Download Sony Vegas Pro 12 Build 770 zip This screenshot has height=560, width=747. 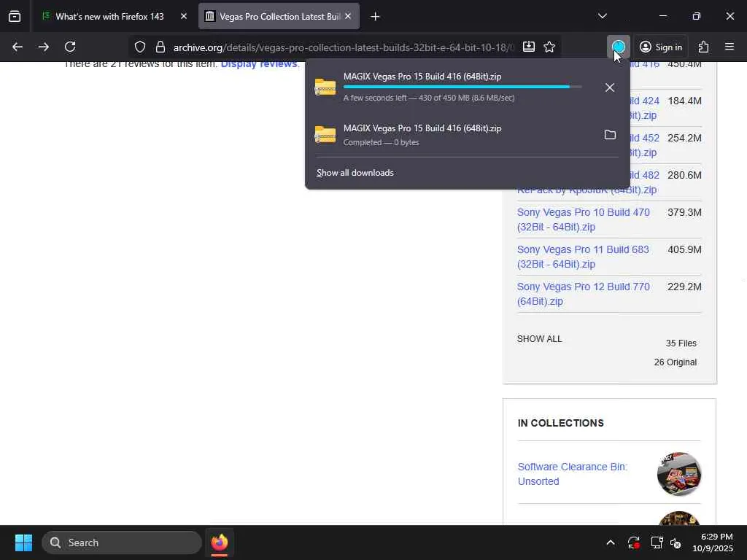pyautogui.click(x=584, y=294)
